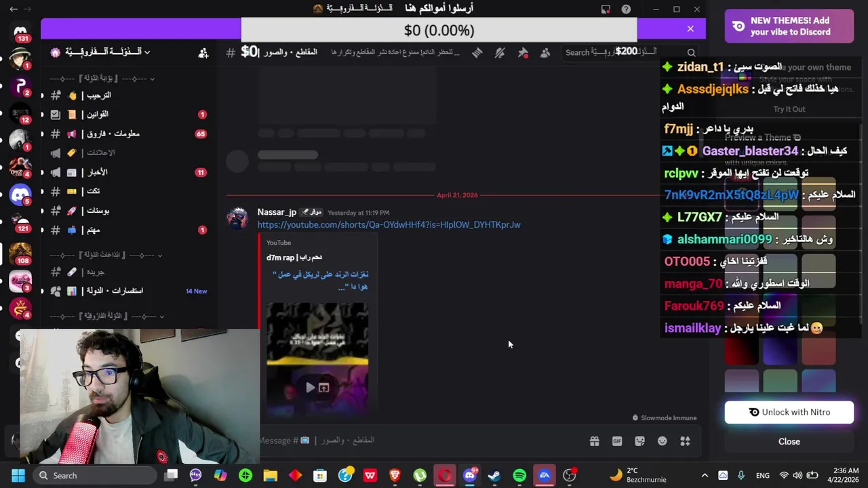Open the Discord-logo server with badge 5
The image size is (868, 488).
pyautogui.click(x=20, y=195)
